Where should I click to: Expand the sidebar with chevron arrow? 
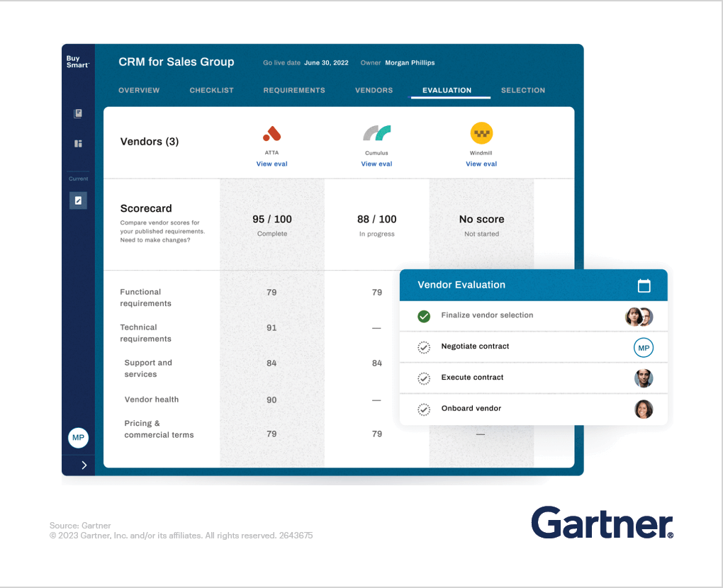(x=84, y=465)
